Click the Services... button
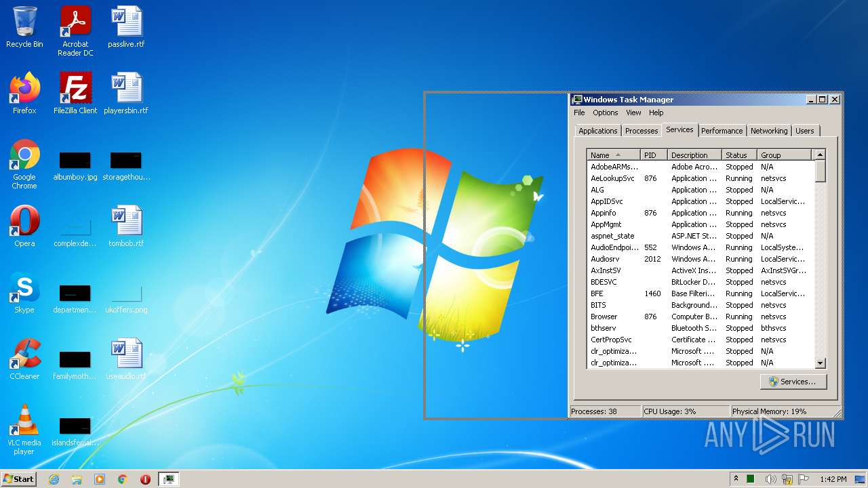 pos(793,382)
